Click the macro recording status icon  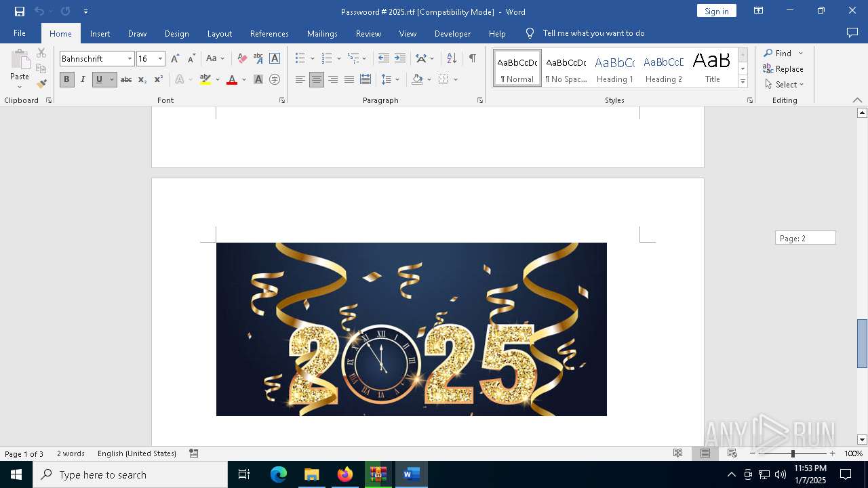pos(194,453)
